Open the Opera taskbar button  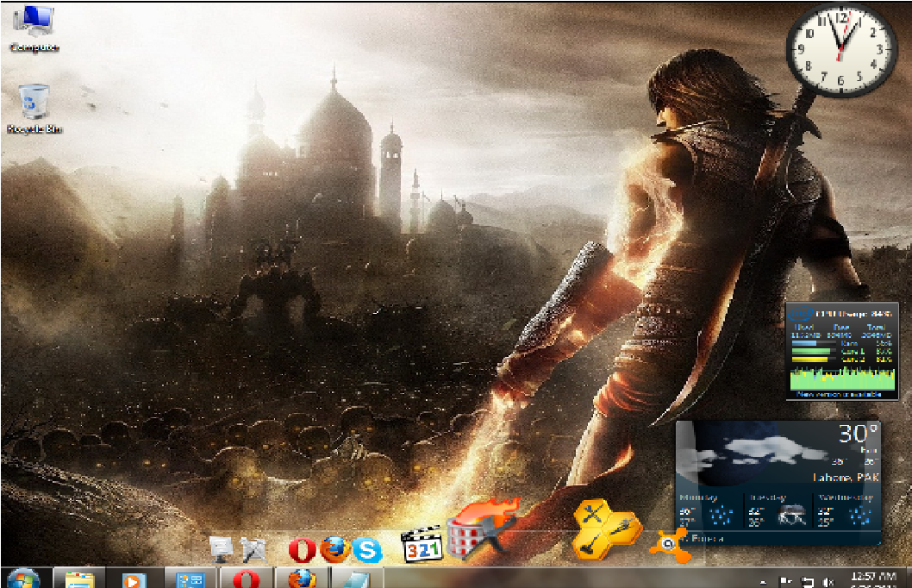pos(246,579)
